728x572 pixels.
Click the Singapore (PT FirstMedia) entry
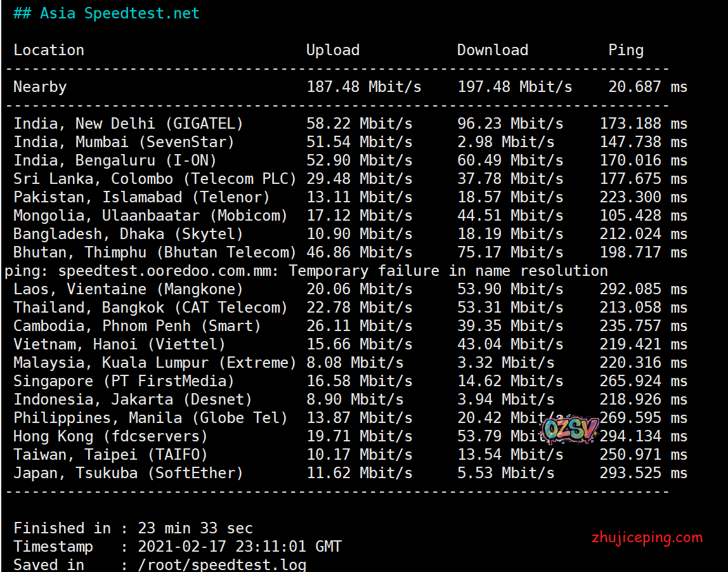tap(124, 381)
